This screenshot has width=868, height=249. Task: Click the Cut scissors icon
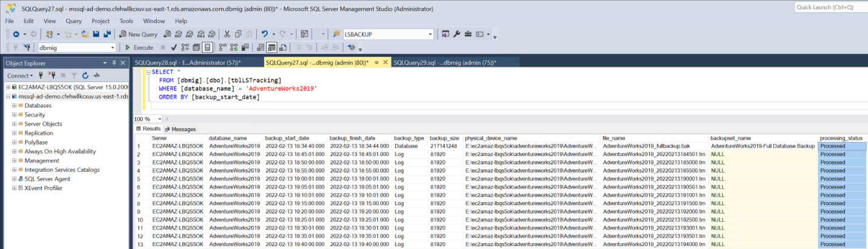pos(227,35)
